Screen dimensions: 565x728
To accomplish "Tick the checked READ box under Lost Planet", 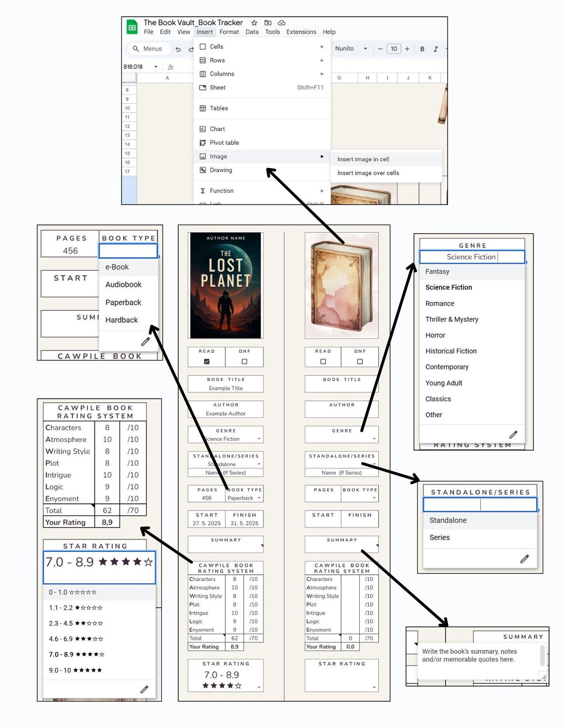I will (x=207, y=362).
